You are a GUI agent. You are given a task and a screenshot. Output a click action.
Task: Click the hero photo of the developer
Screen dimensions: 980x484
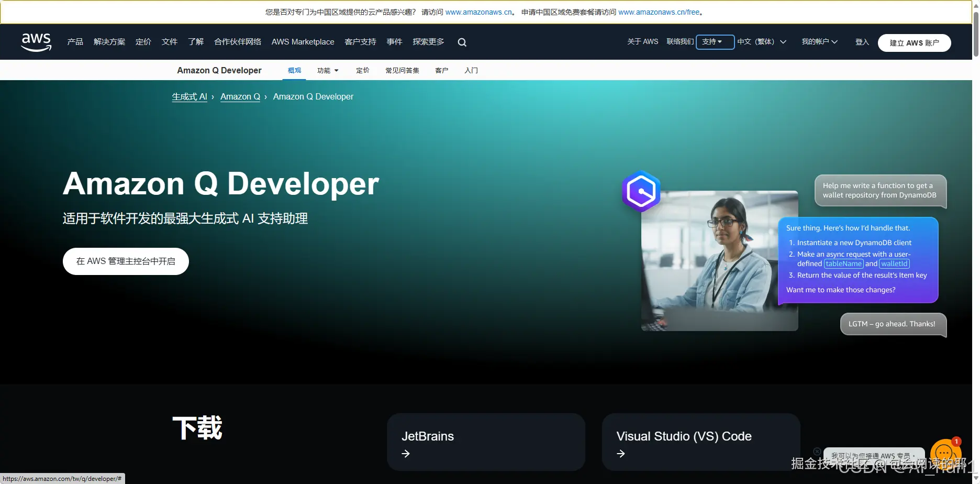pos(720,261)
